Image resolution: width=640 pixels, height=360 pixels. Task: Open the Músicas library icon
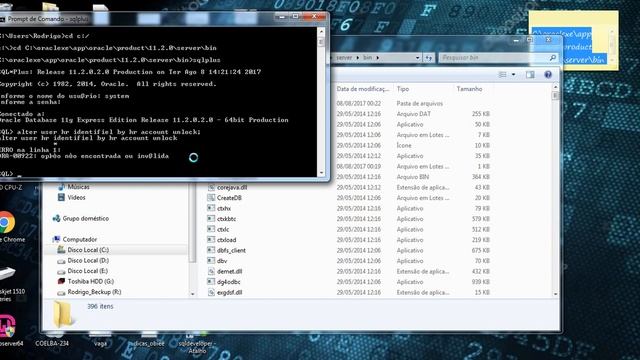pos(61,187)
